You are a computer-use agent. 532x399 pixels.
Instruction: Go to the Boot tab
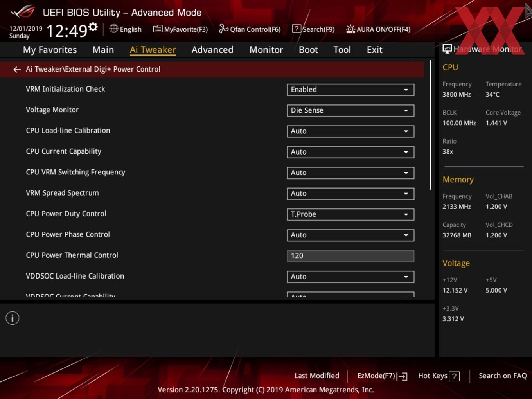pos(308,50)
